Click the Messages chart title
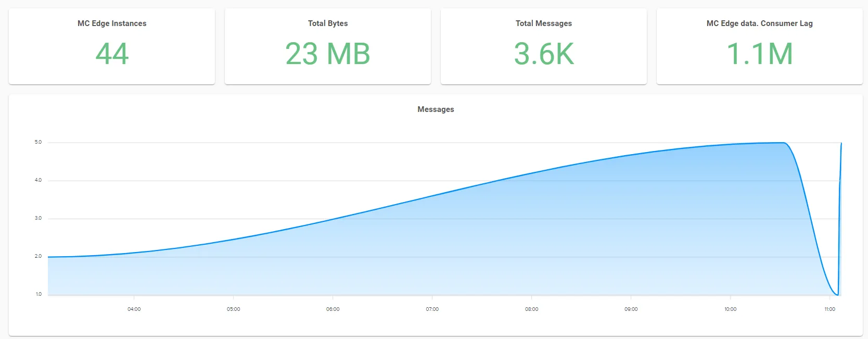Screen dimensions: 868x339 click(436, 109)
